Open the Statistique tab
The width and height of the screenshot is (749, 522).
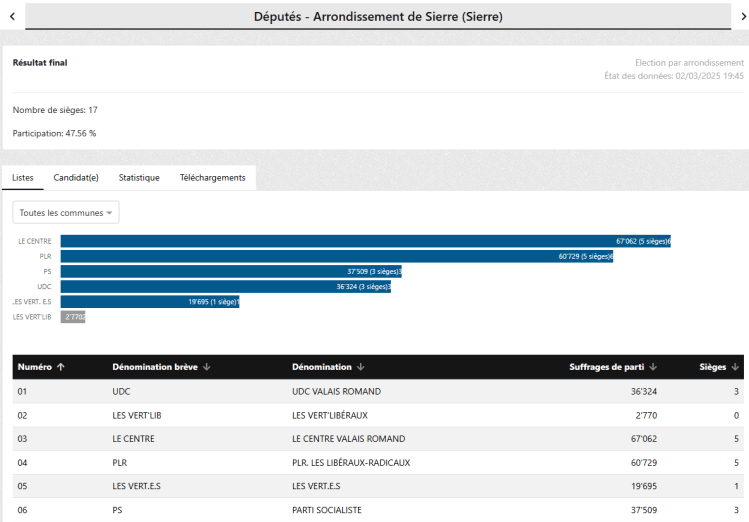[x=139, y=178]
